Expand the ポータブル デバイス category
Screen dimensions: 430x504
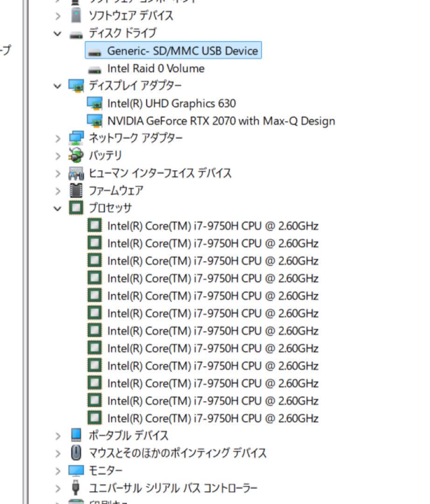click(58, 436)
